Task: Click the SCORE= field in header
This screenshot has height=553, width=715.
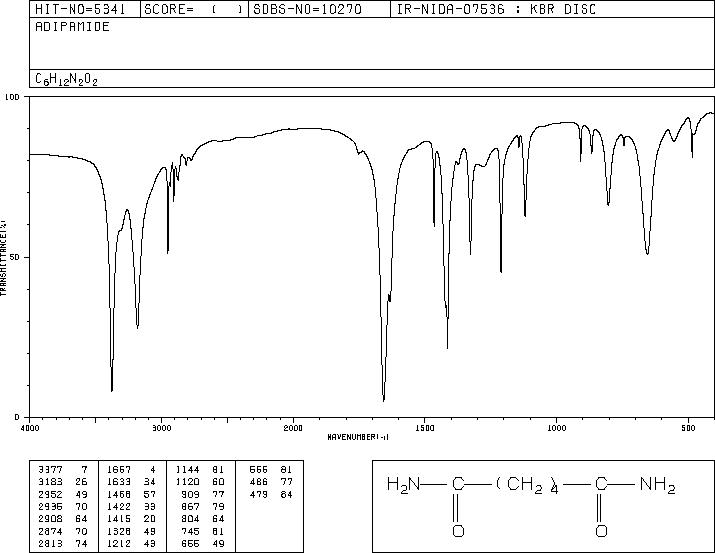Action: 193,9
